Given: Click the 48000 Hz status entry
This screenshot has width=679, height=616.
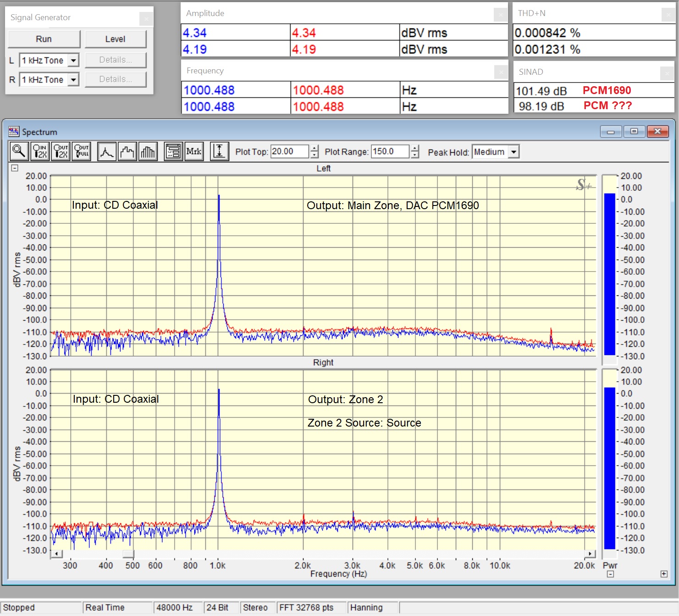Looking at the screenshot, I should tap(175, 607).
